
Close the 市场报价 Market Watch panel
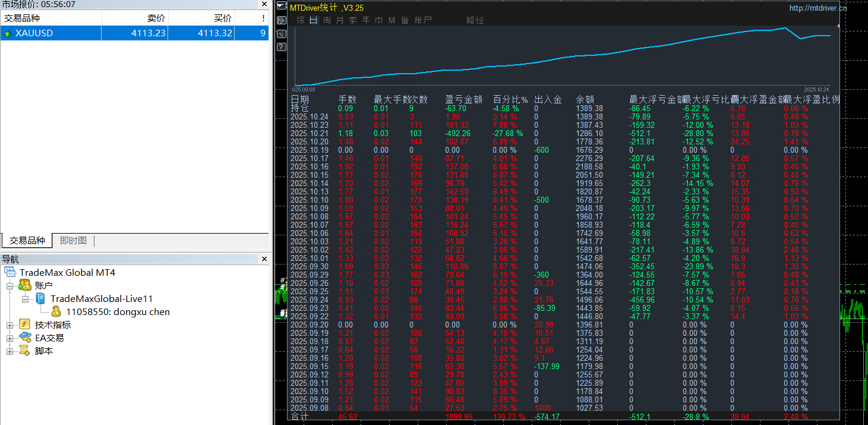click(x=264, y=4)
